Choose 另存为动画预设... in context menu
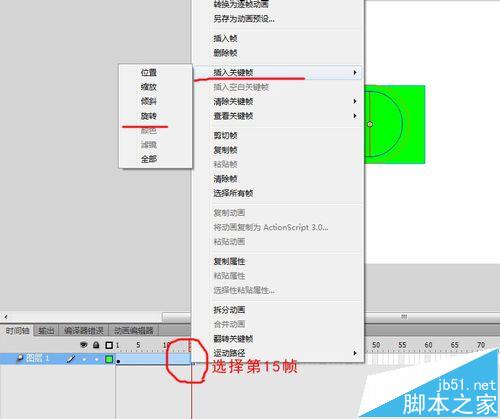 244,19
